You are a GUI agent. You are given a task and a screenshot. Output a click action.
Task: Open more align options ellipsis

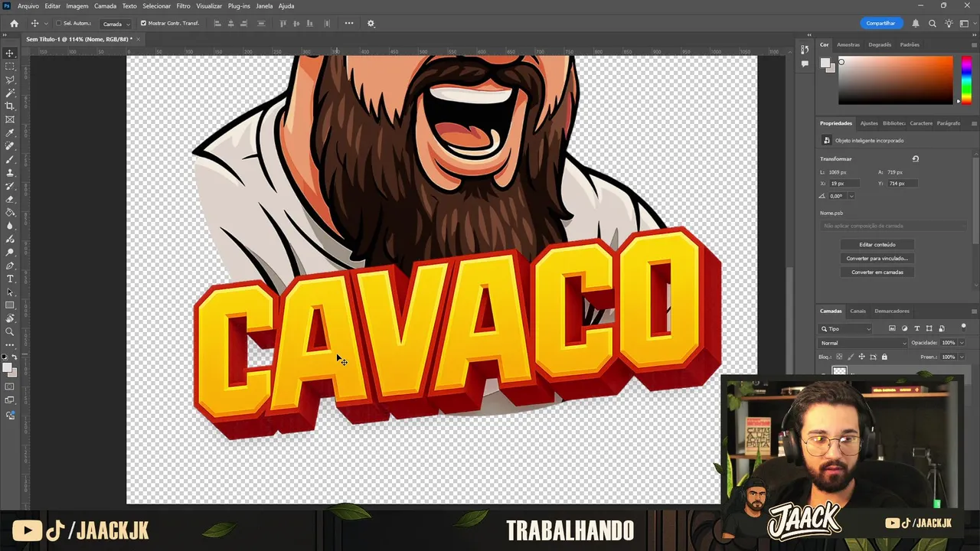[349, 23]
